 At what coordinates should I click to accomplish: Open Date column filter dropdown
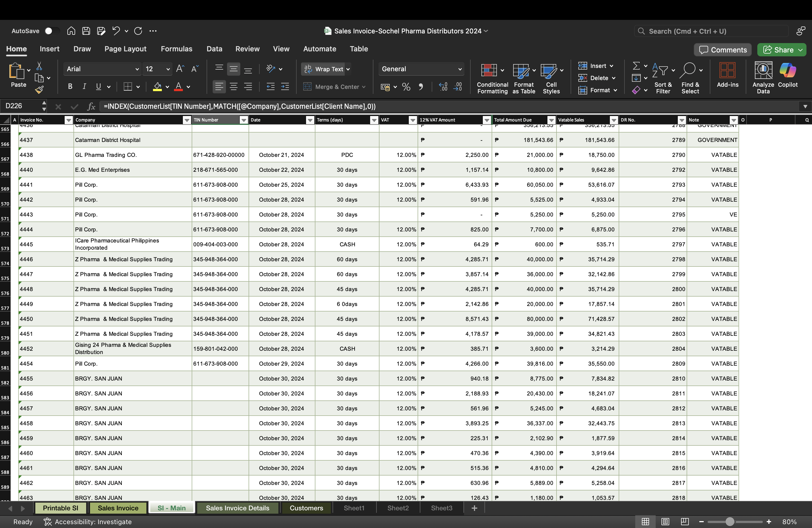pos(310,120)
